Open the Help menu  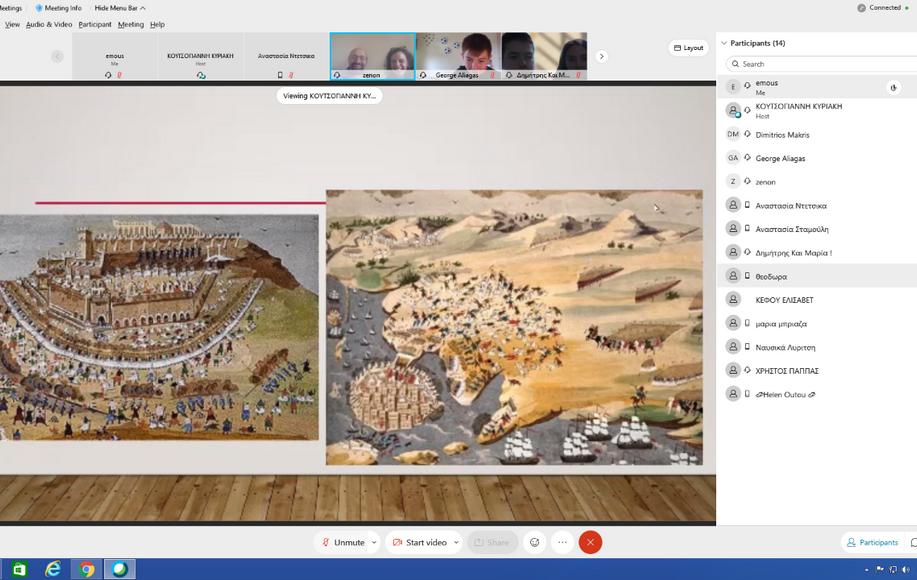[x=157, y=25]
